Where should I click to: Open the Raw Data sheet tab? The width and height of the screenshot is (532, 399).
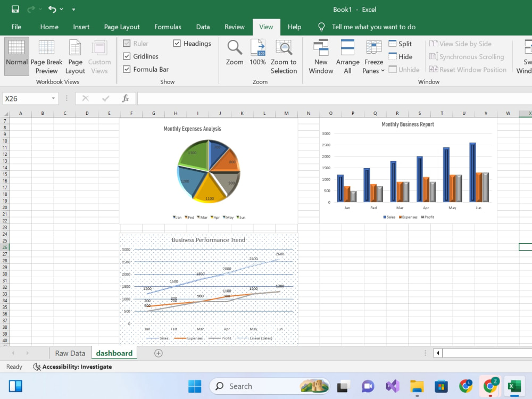(70, 353)
